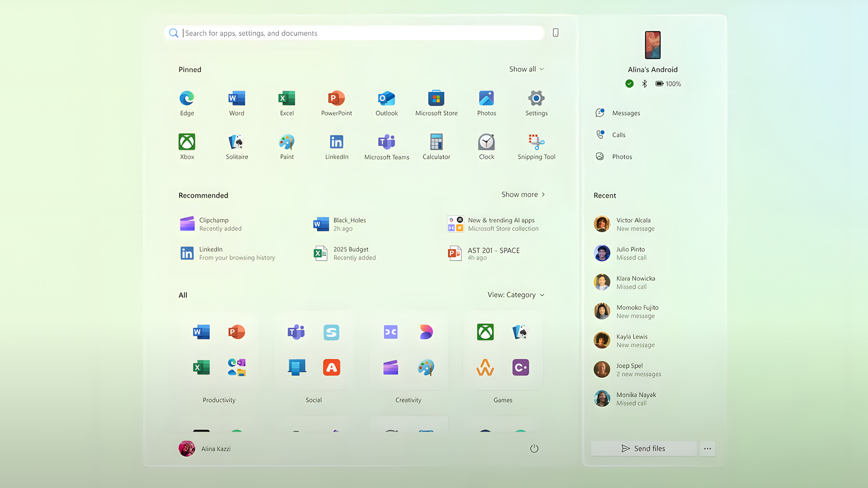Open pinned Microsoft Teams
Screen dimensions: 868x488
(x=387, y=147)
